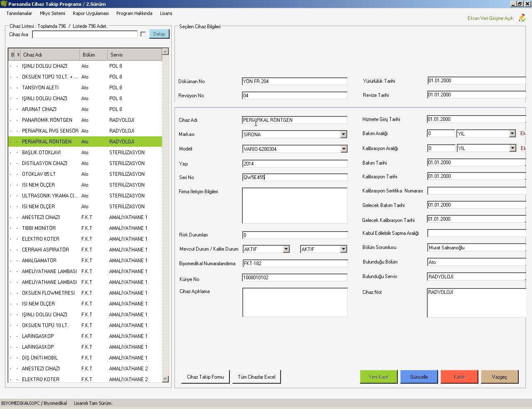Click the blue Güncelle button
This screenshot has height=409, width=532.
pyautogui.click(x=419, y=377)
